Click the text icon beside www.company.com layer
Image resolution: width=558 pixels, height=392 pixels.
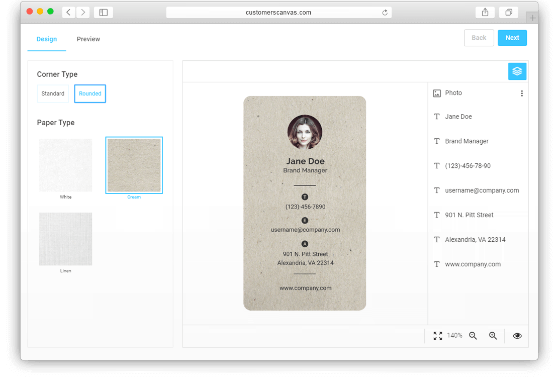click(x=437, y=264)
